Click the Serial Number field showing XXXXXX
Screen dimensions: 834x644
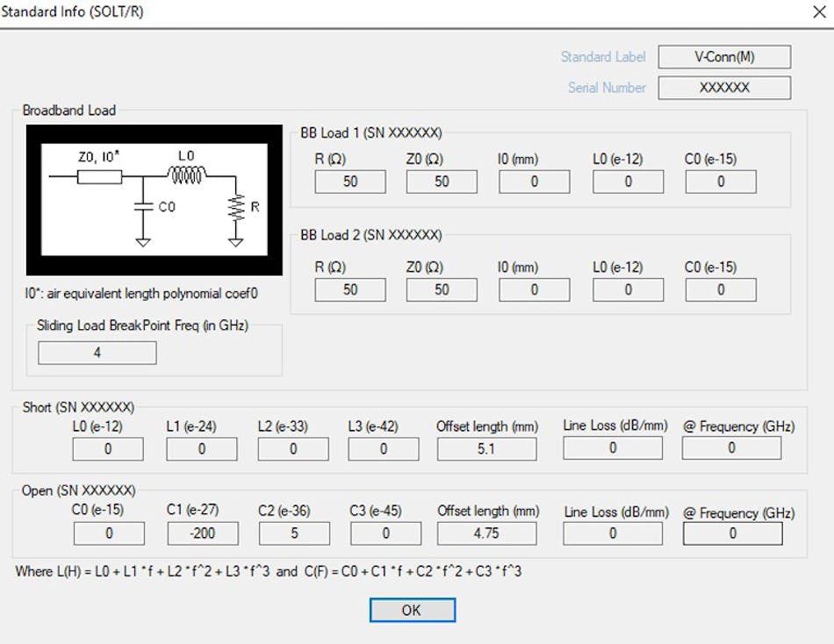[x=726, y=88]
